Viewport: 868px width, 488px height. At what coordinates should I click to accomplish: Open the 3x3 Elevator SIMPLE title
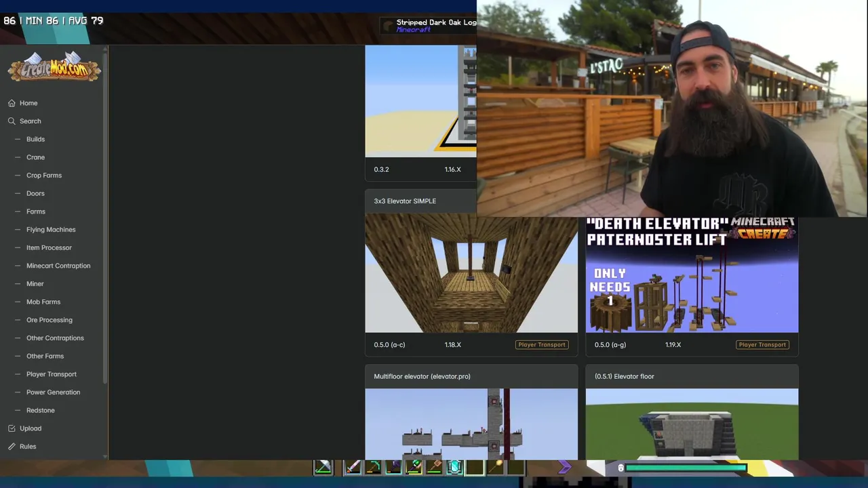(x=405, y=201)
